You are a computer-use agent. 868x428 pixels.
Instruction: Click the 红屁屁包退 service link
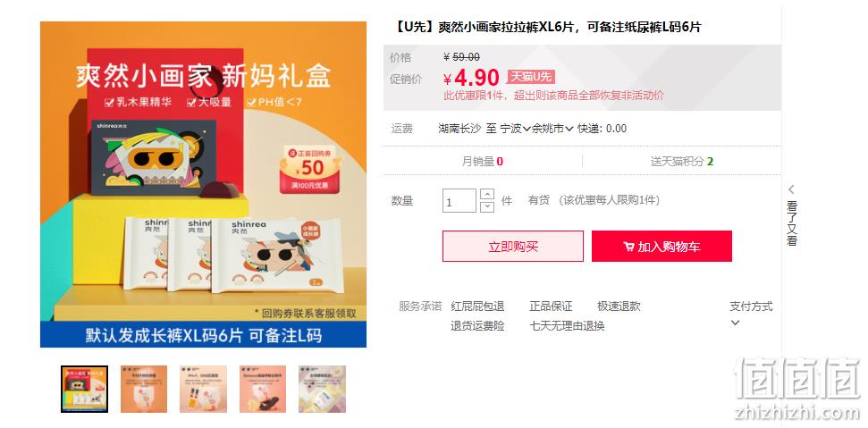tap(477, 306)
